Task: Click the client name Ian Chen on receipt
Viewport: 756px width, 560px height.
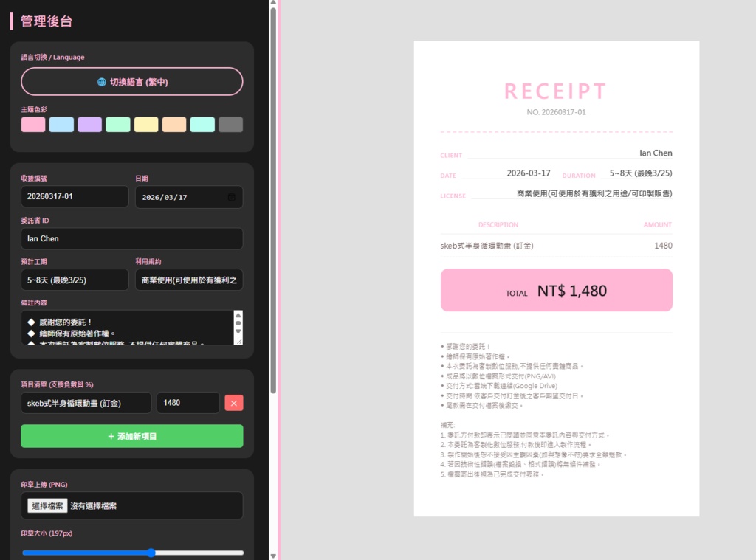Action: tap(656, 153)
